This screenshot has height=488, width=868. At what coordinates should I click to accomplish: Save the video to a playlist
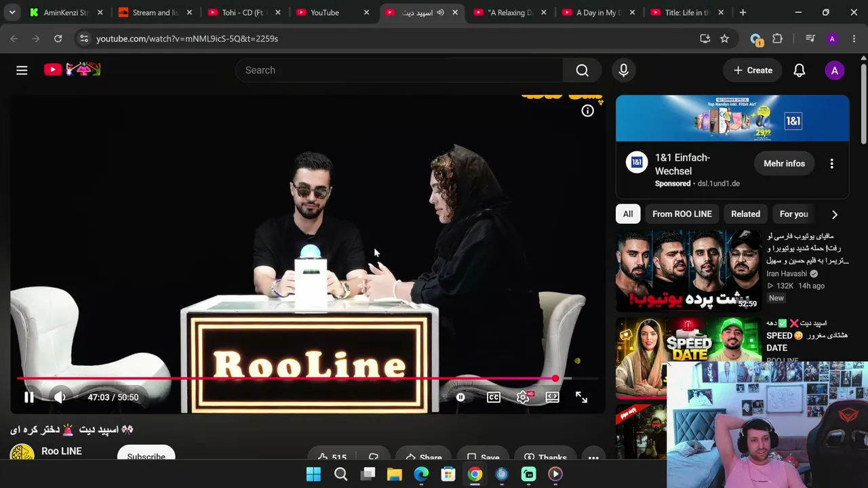coord(484,457)
